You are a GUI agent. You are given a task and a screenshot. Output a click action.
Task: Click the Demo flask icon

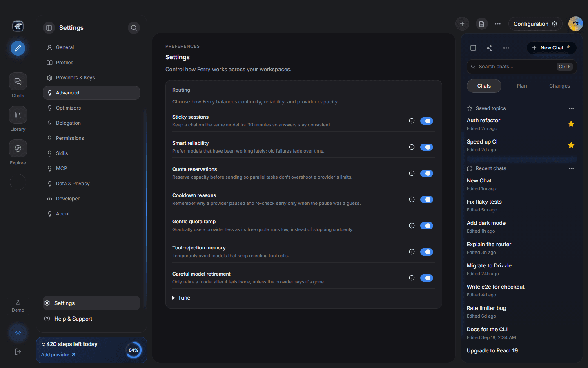coord(18,306)
